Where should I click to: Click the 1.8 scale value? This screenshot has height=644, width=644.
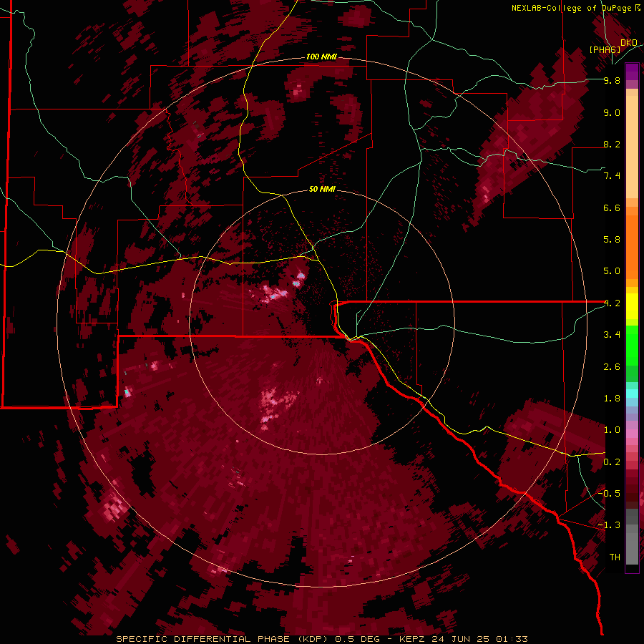612,398
